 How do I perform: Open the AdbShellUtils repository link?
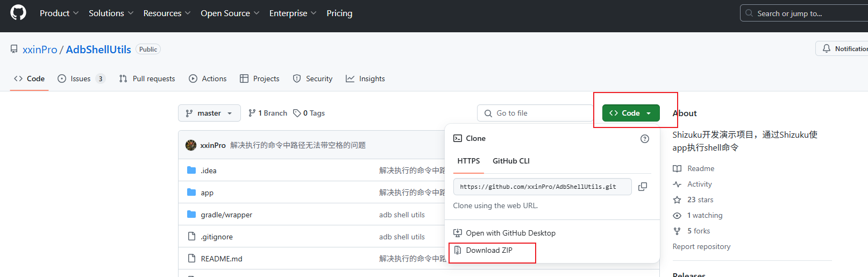[x=98, y=49]
